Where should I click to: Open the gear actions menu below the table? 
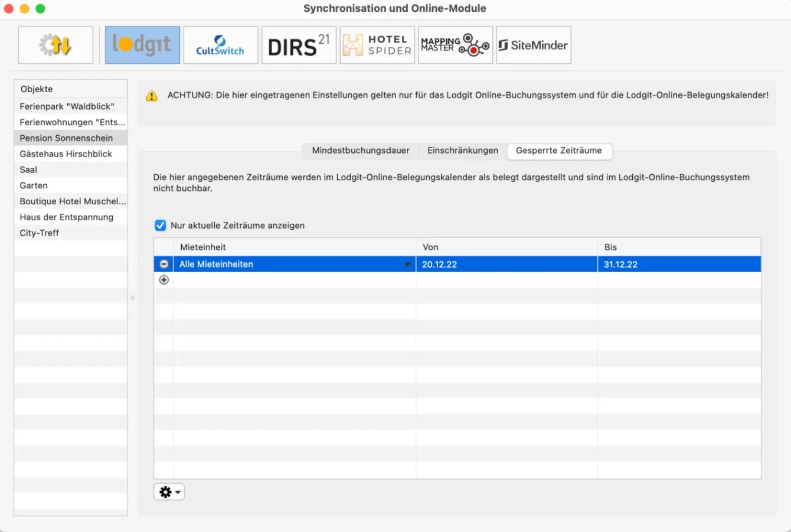pos(169,492)
